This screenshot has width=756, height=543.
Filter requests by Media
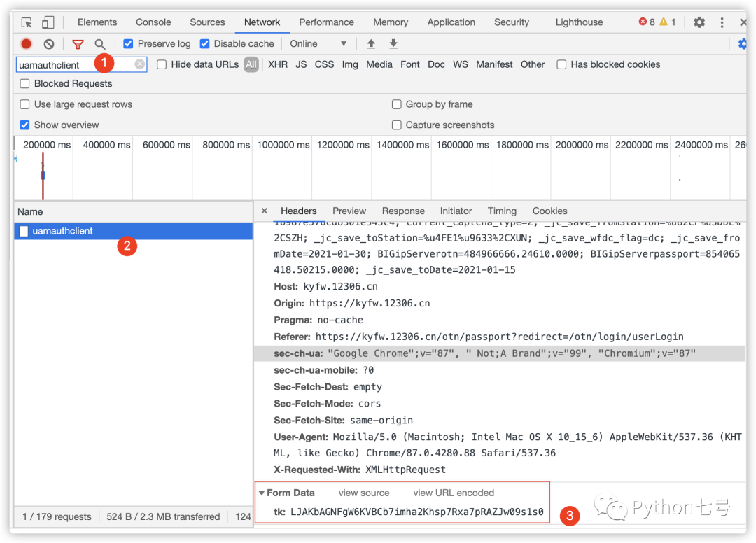(379, 64)
